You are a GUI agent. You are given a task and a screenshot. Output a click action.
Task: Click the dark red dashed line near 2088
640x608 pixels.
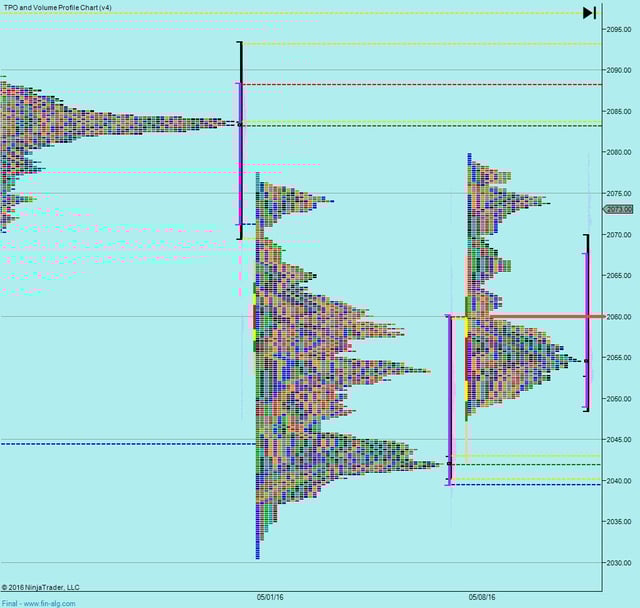point(420,84)
